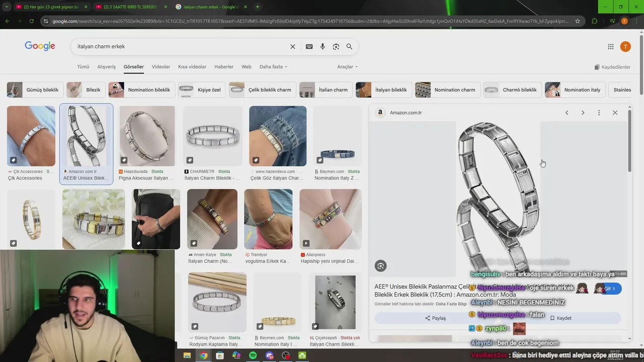Switch to the Kısa videolar tab

point(192,67)
